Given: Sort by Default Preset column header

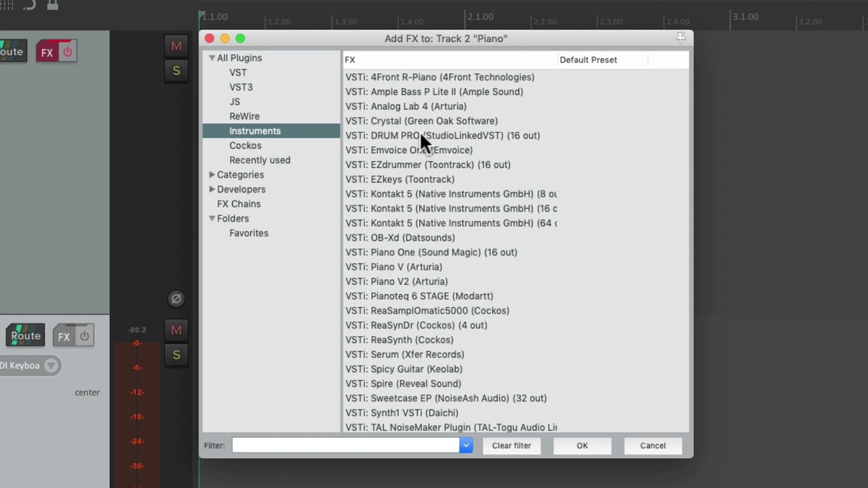Looking at the screenshot, I should 603,60.
